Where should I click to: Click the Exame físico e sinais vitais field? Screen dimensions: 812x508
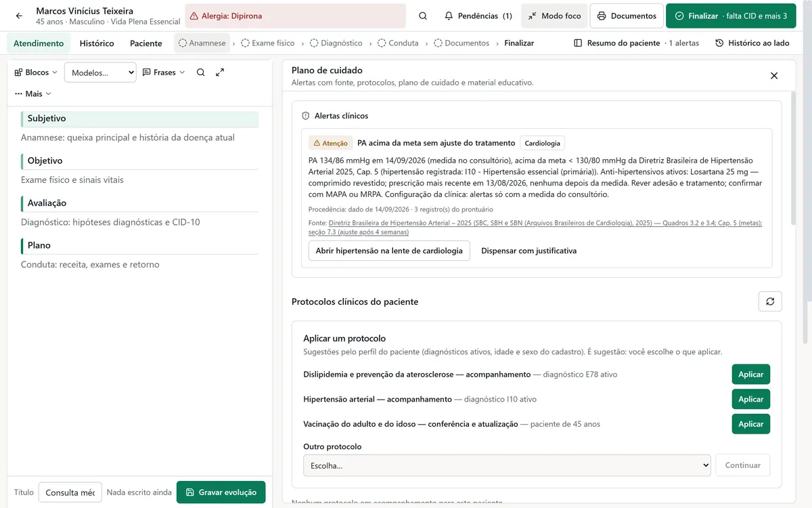click(x=72, y=180)
